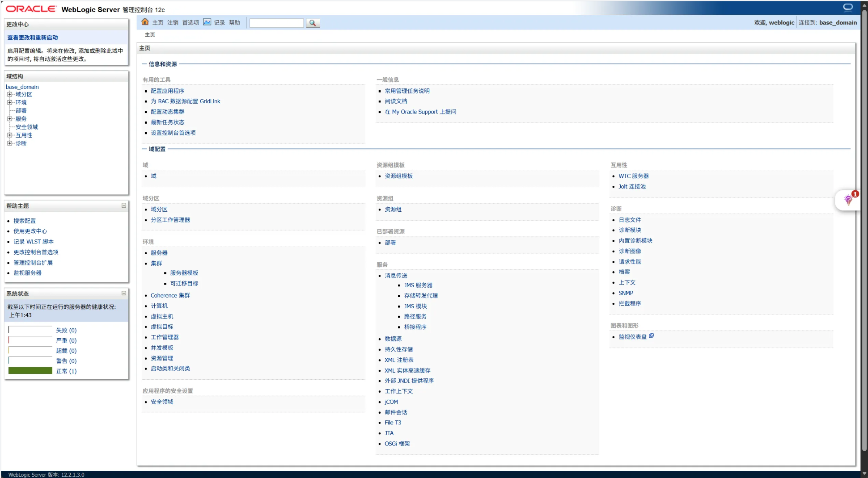Open 服务器 link under 环境

(159, 253)
